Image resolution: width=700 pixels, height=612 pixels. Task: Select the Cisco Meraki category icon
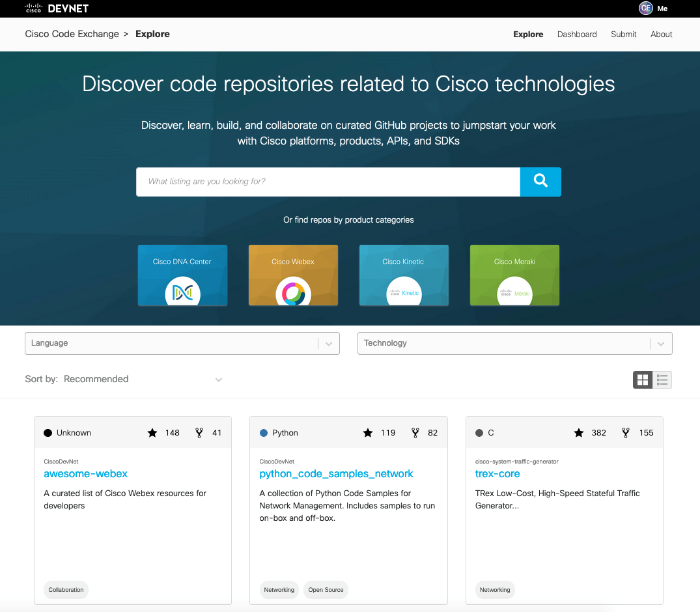(x=514, y=292)
